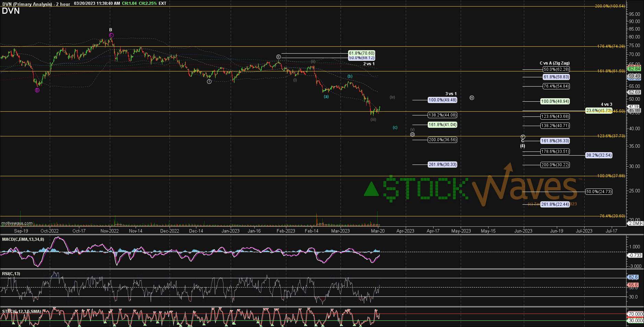
Task: Open the motivewave.com link
Action: 16,223
